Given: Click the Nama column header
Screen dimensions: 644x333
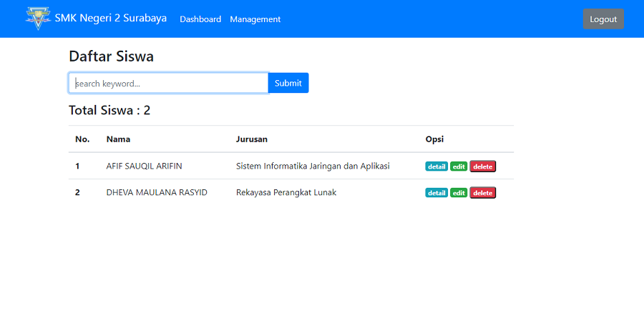Looking at the screenshot, I should coord(118,139).
